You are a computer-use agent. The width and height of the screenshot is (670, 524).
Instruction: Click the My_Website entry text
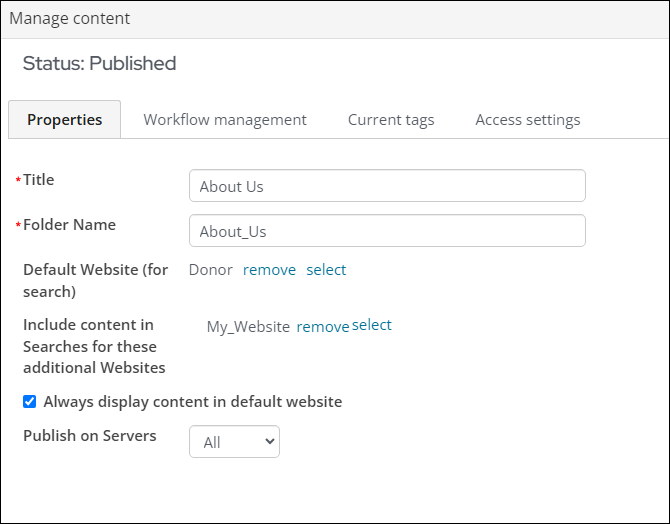point(248,327)
